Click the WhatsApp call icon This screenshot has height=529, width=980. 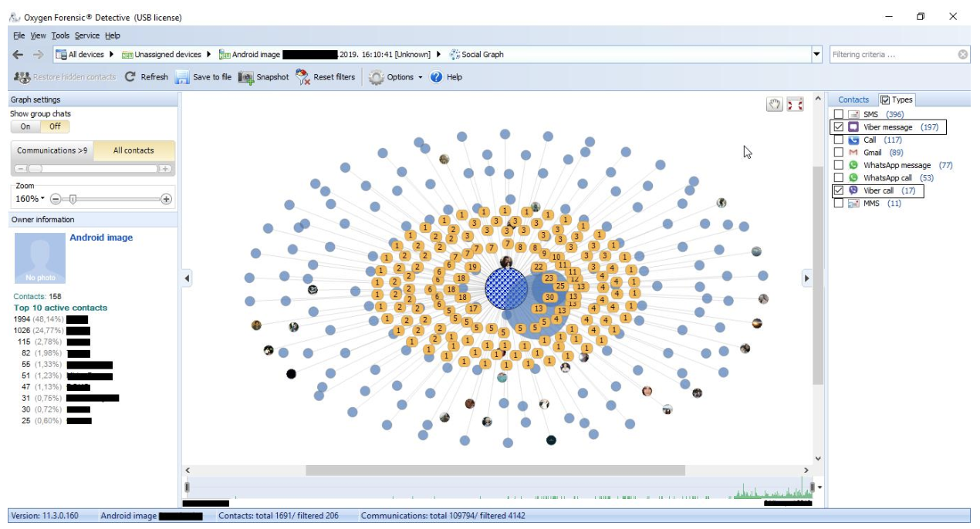click(x=853, y=178)
